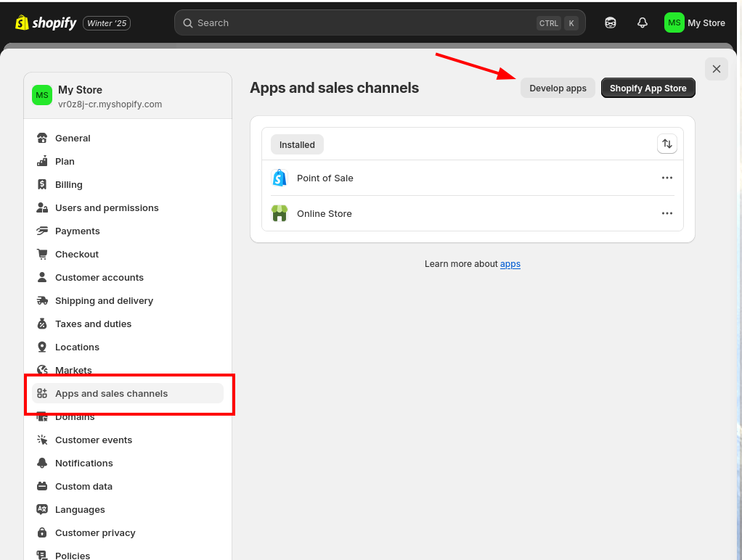
Task: Click the MS store avatar in sidebar
Action: 42,95
